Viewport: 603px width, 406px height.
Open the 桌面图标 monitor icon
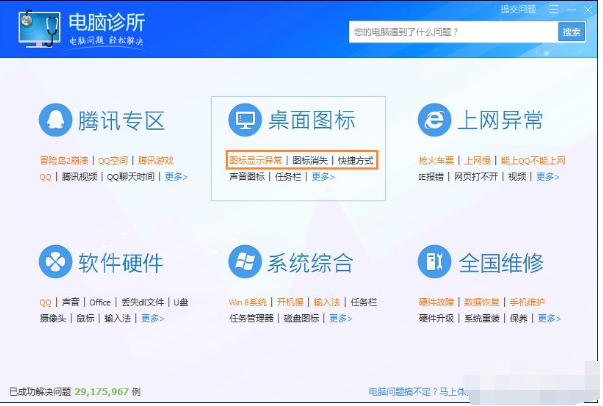(x=245, y=121)
